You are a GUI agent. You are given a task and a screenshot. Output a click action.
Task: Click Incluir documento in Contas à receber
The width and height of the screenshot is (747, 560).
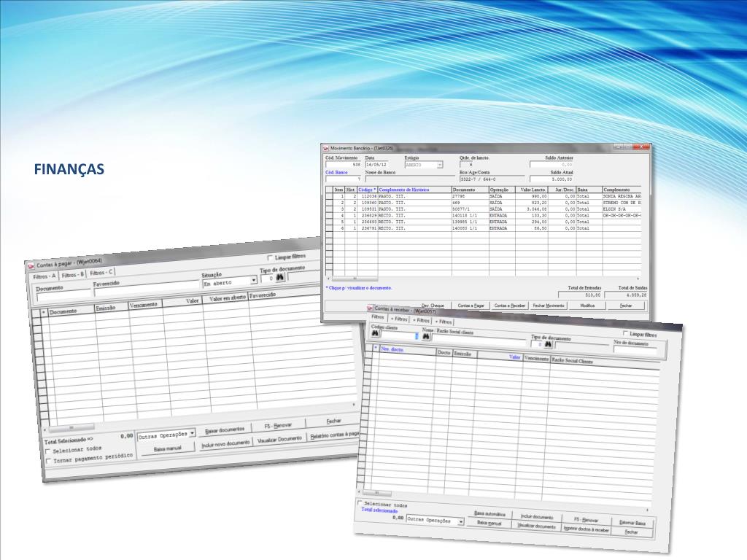537,517
